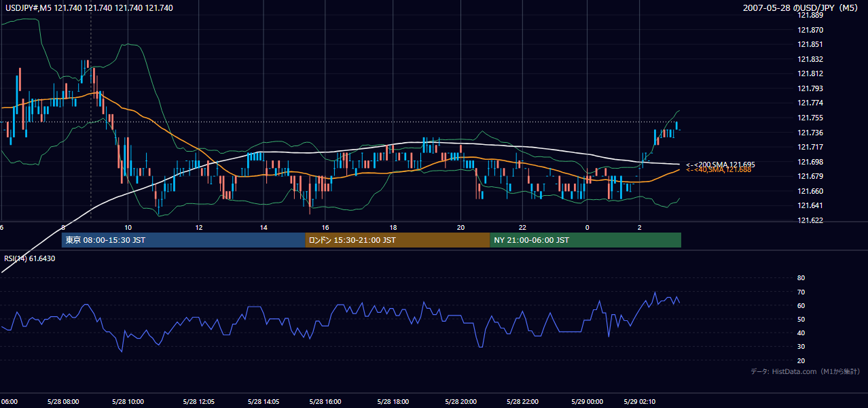868x408 pixels.
Task: Select the ロンドン 15:30-21:00 JST session bar
Action: click(397, 240)
